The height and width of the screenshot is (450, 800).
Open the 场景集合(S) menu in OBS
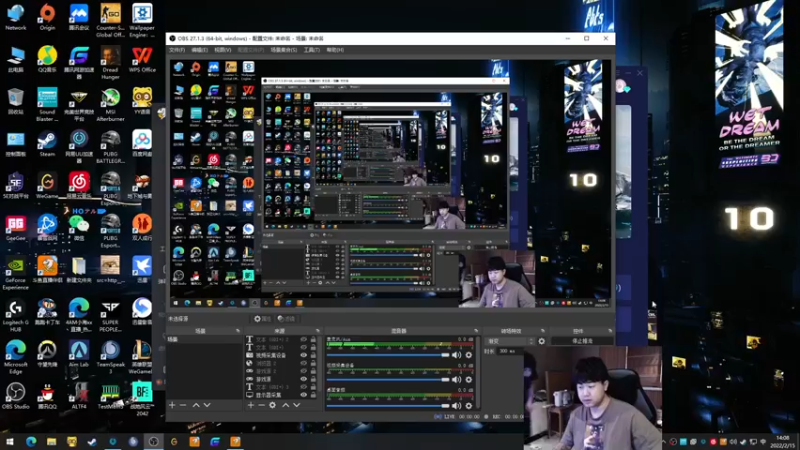pyautogui.click(x=284, y=50)
